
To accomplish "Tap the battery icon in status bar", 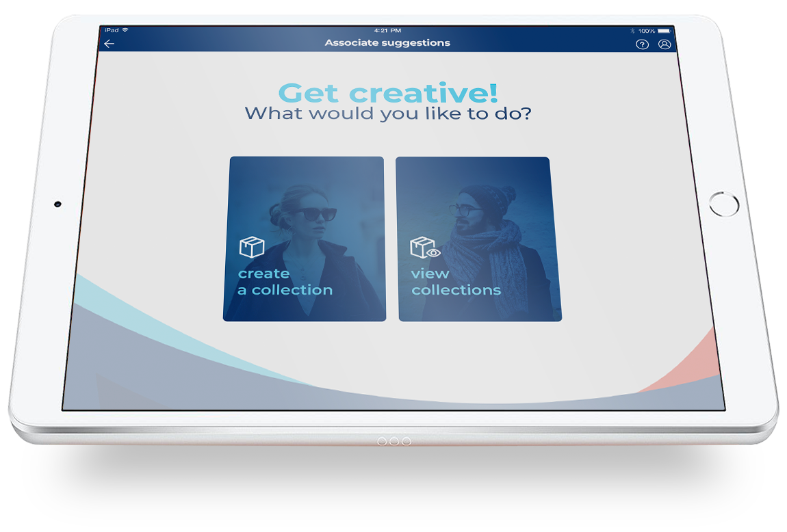I will click(665, 31).
